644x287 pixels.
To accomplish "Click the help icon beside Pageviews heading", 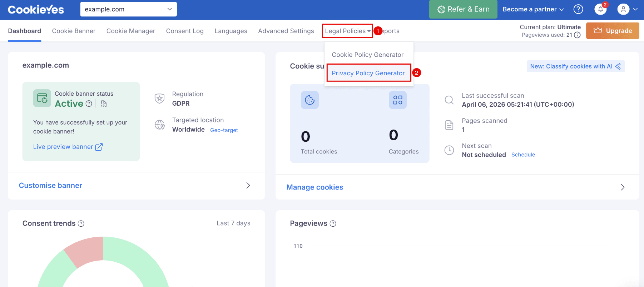I will click(333, 223).
